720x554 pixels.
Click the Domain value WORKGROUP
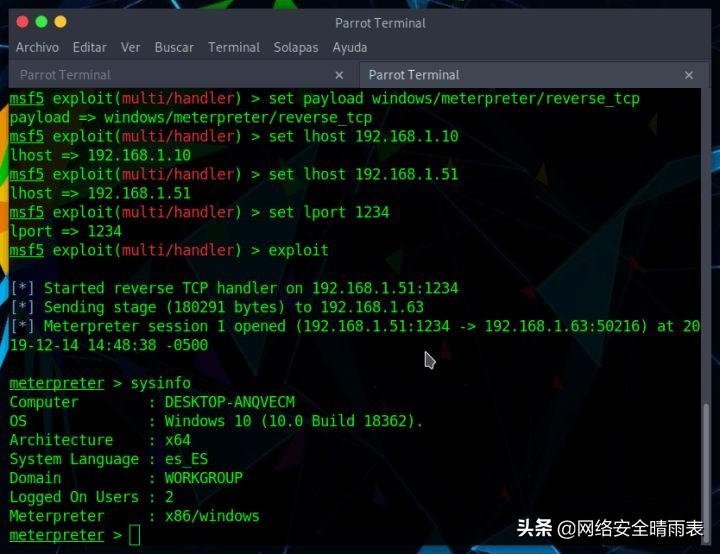(204, 478)
